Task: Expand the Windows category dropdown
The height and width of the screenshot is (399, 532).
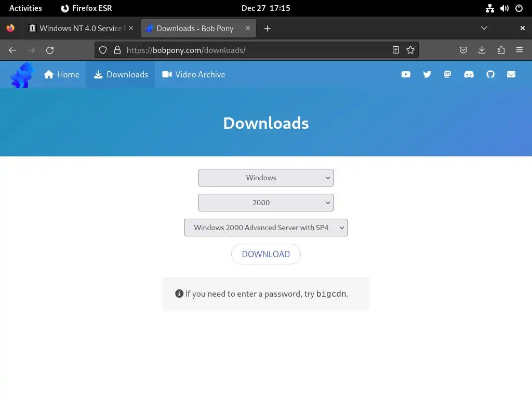Action: coord(265,178)
